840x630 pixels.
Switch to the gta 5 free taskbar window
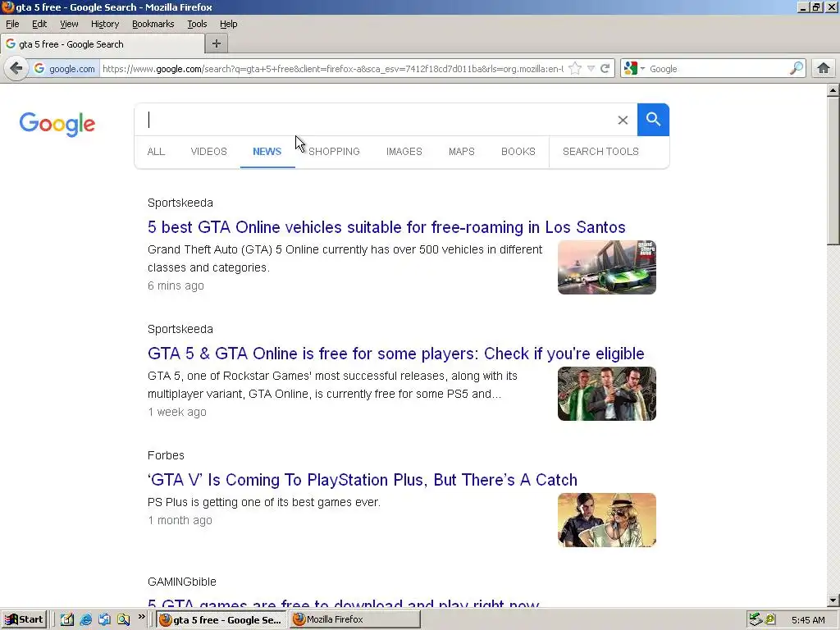(x=221, y=620)
